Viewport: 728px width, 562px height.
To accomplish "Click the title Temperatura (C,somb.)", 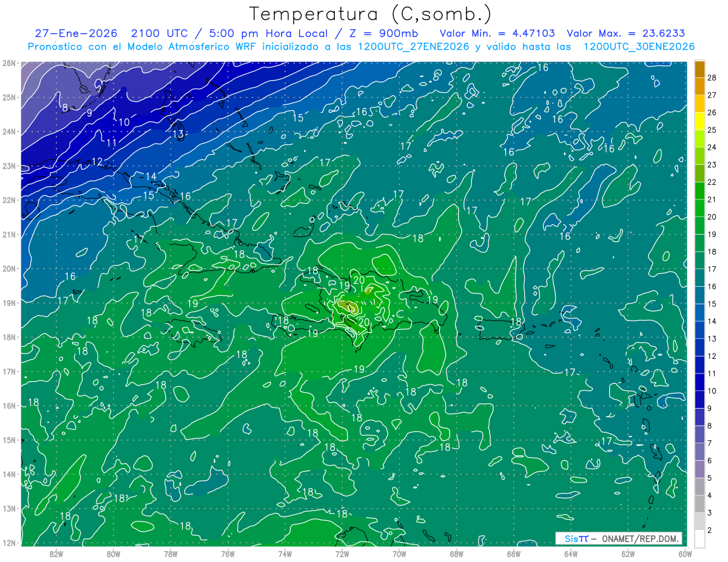I will pyautogui.click(x=371, y=13).
